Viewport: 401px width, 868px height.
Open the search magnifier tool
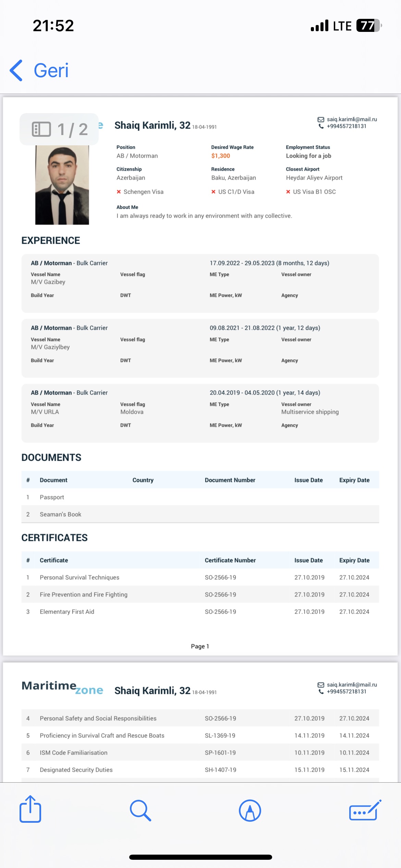[140, 810]
